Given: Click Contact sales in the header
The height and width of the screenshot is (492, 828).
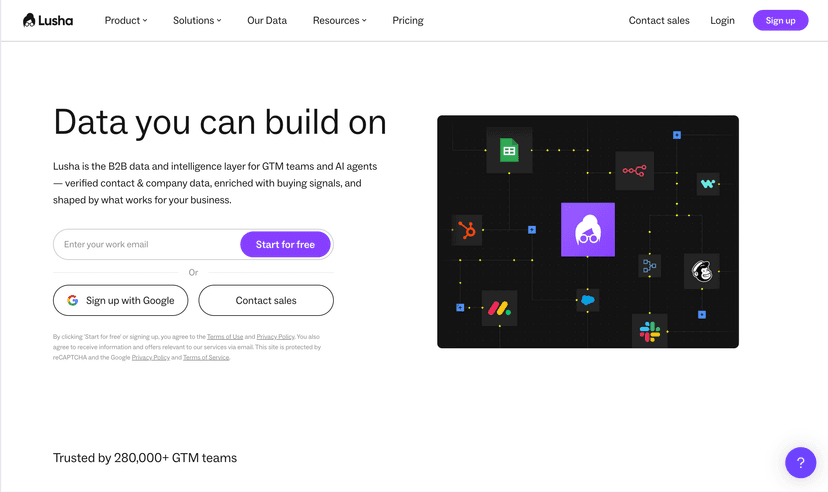Looking at the screenshot, I should click(658, 21).
